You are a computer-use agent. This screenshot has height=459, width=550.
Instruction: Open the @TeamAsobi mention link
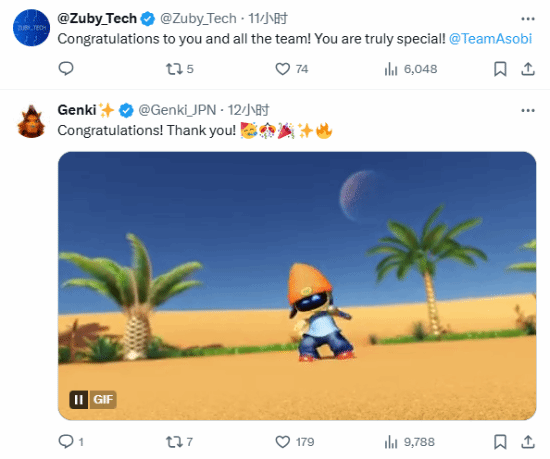coord(490,39)
